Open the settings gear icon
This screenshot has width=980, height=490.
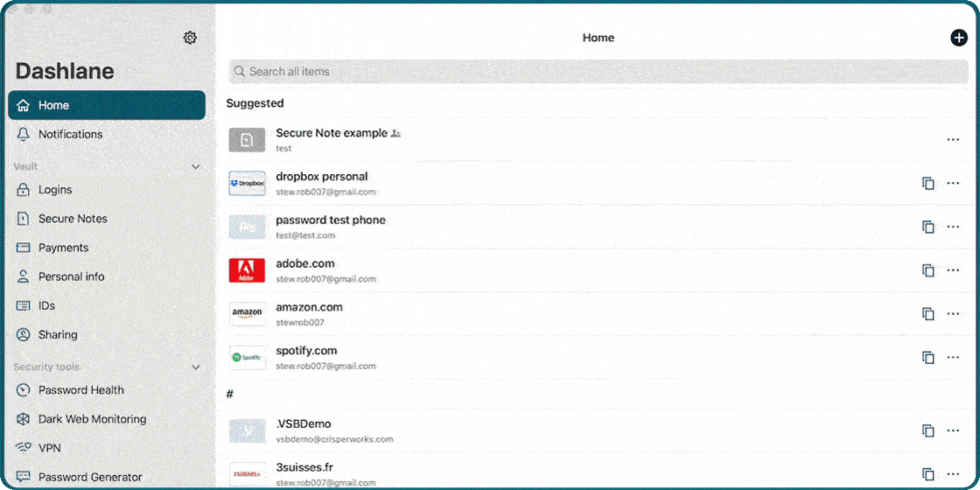click(190, 38)
